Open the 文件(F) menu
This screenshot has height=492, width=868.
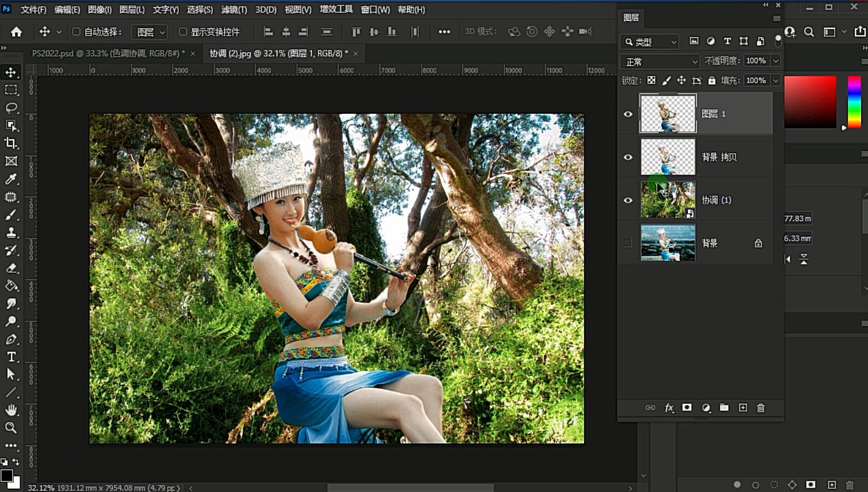pyautogui.click(x=33, y=10)
